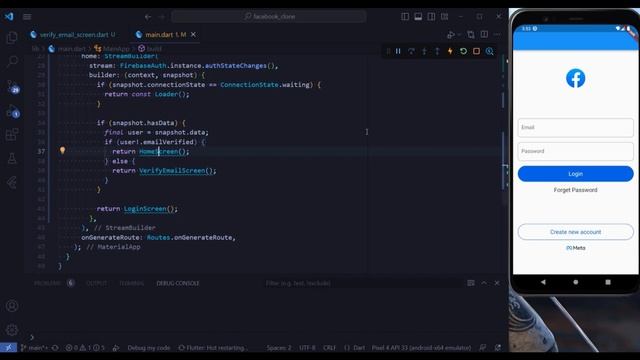Split the editor right

[484, 35]
